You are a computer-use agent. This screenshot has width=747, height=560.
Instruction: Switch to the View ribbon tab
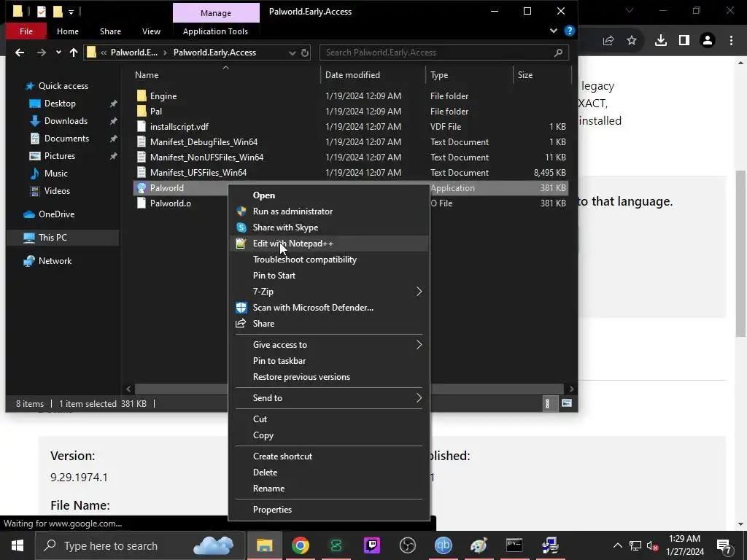[151, 31]
